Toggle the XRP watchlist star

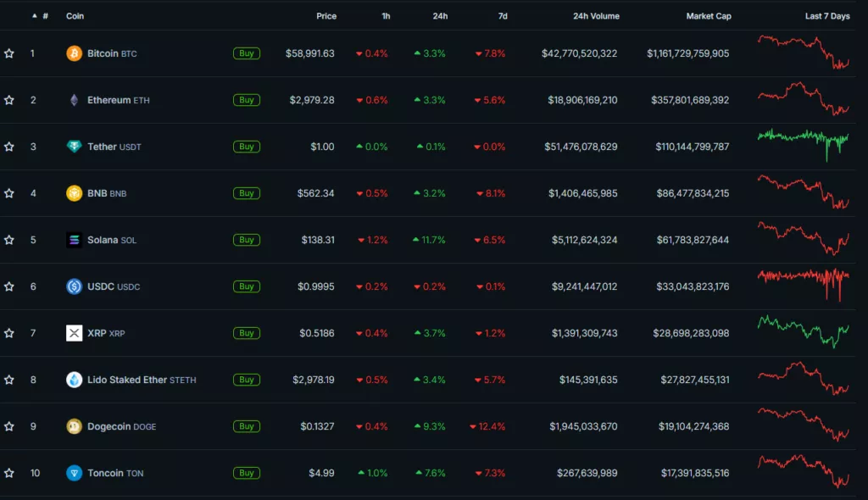9,333
